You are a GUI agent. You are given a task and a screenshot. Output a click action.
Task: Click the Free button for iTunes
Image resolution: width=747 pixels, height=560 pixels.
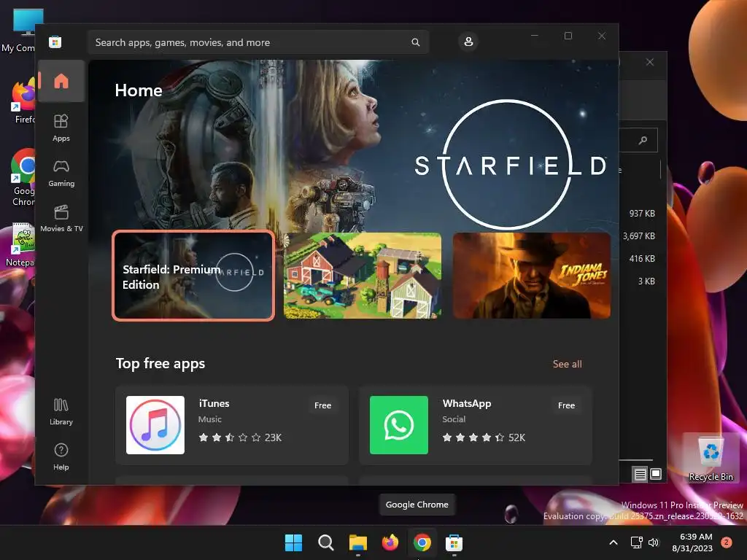click(x=322, y=405)
